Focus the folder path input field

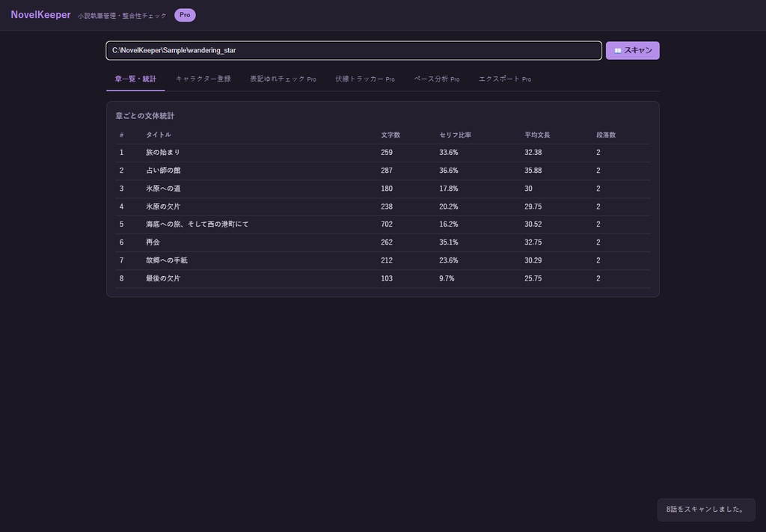click(x=354, y=50)
